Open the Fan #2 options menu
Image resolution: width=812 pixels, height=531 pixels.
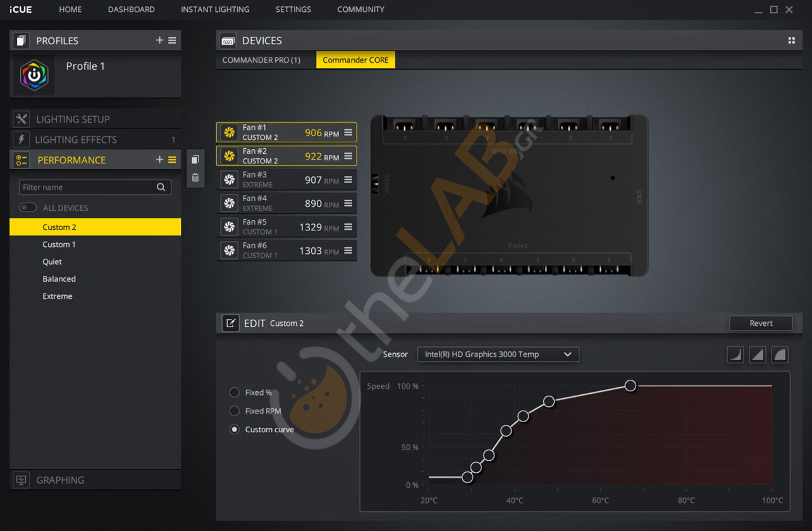point(348,156)
